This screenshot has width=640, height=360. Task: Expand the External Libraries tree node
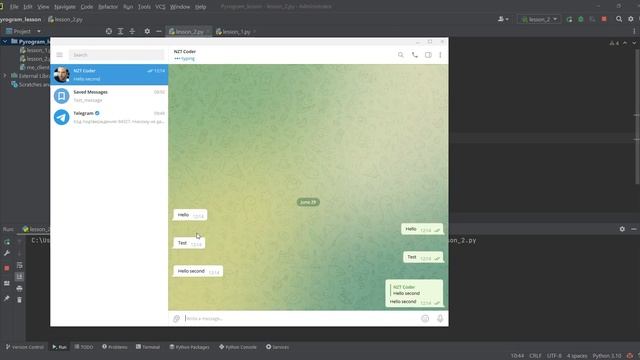click(5, 76)
